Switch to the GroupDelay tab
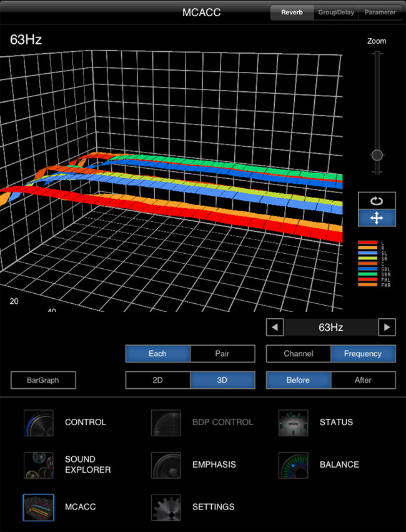 337,13
